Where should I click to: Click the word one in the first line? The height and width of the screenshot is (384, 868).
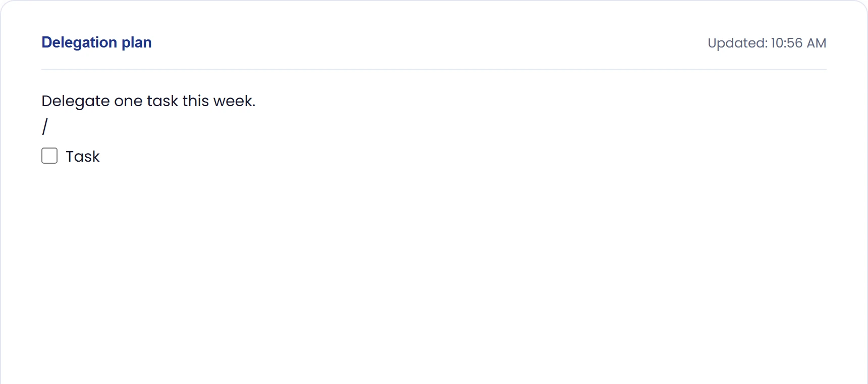(128, 101)
